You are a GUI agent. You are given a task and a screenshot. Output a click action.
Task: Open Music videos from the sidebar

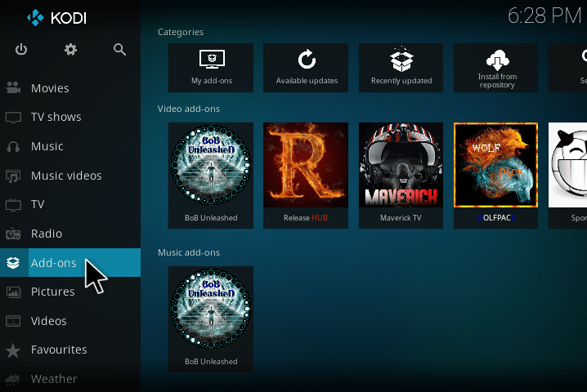[x=70, y=176]
